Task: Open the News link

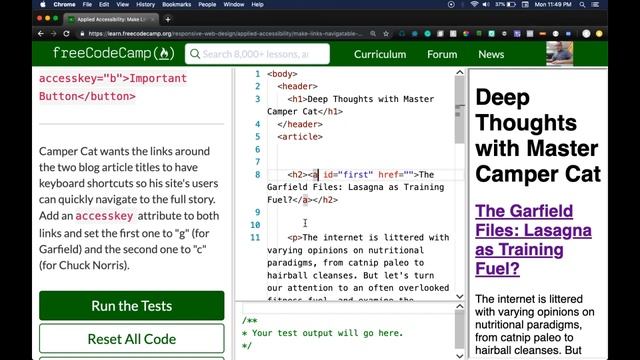Action: pos(491,54)
